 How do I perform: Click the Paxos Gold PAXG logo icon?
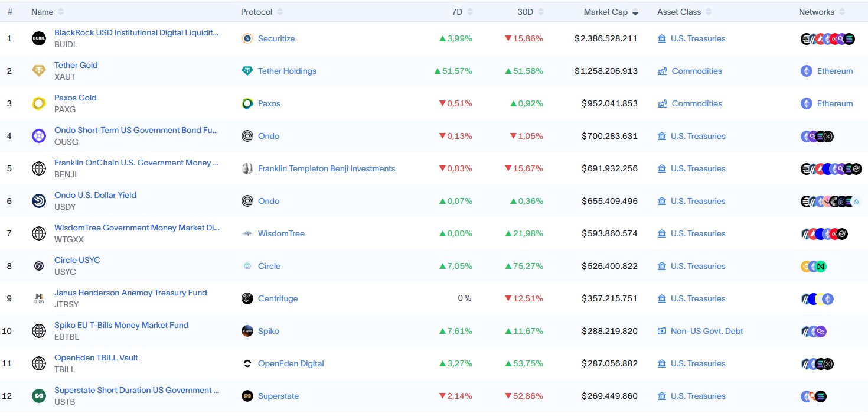coord(39,103)
